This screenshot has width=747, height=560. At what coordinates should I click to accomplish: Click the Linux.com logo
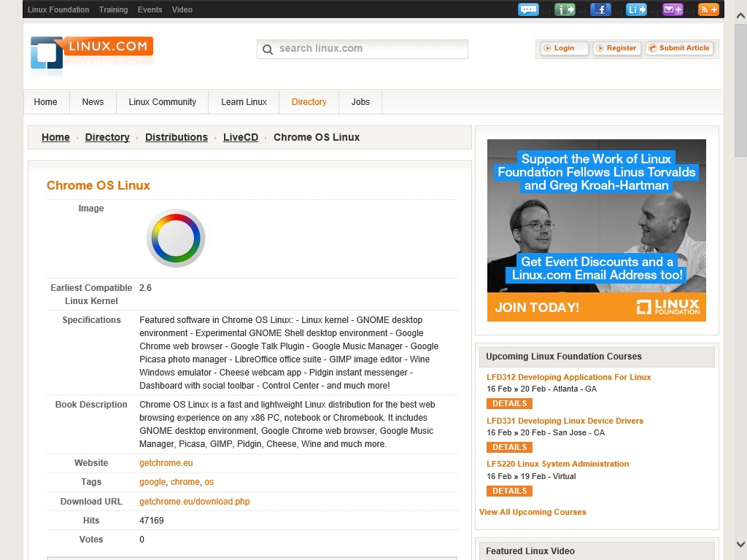pyautogui.click(x=92, y=53)
